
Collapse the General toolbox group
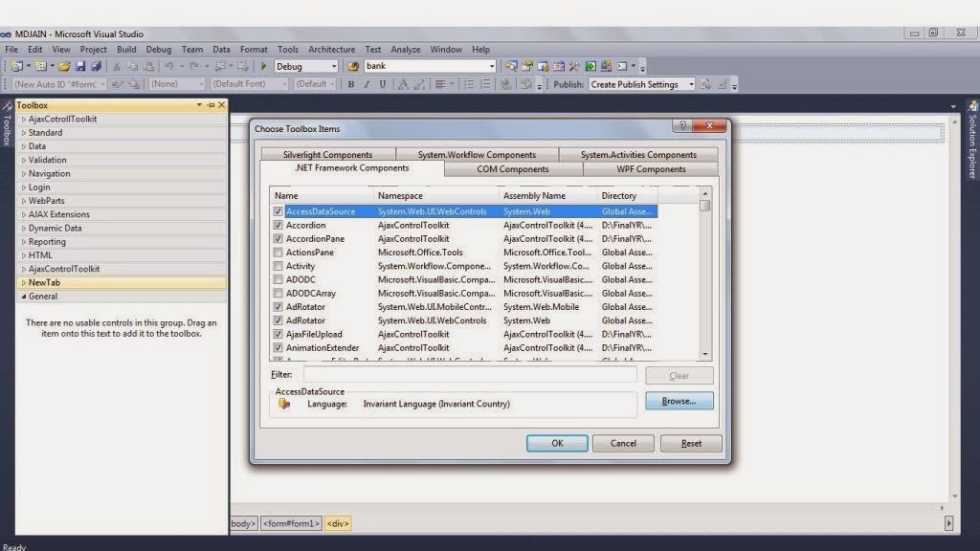(x=24, y=297)
